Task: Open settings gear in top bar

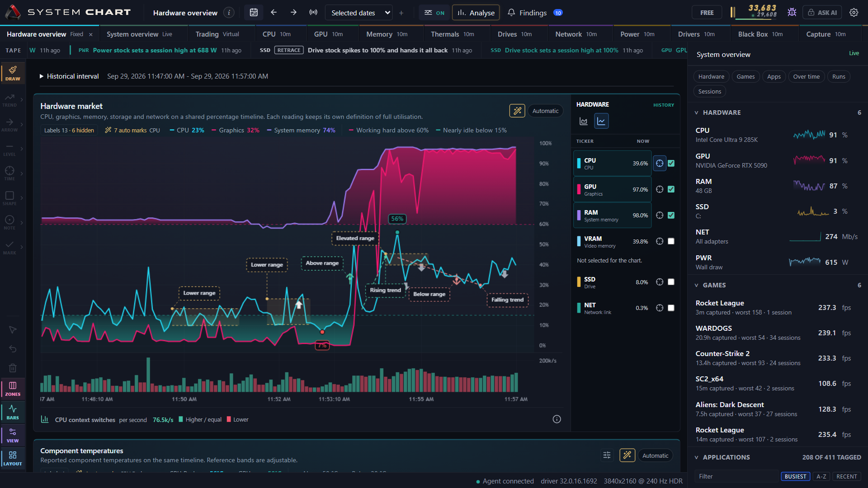Action: (854, 13)
